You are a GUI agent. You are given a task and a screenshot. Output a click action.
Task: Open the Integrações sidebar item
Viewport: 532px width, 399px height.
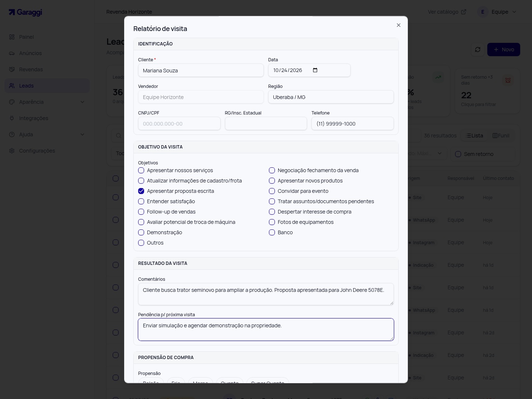pos(47,118)
